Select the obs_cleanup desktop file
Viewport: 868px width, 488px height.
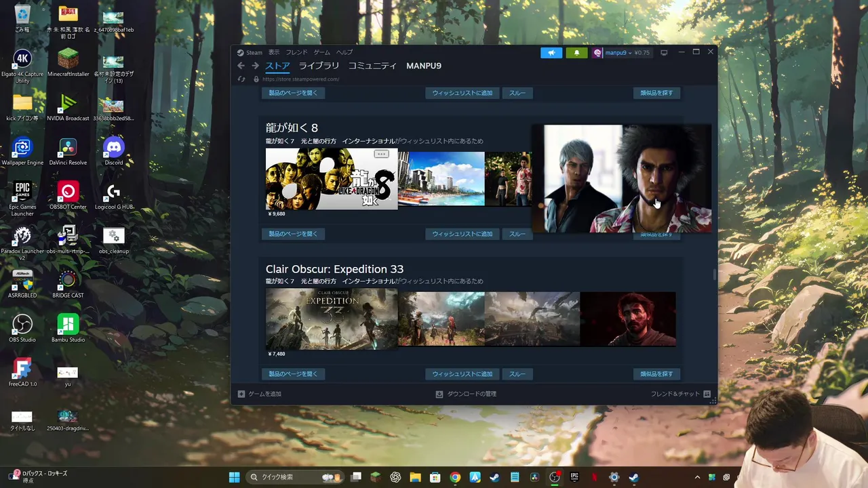coord(113,240)
